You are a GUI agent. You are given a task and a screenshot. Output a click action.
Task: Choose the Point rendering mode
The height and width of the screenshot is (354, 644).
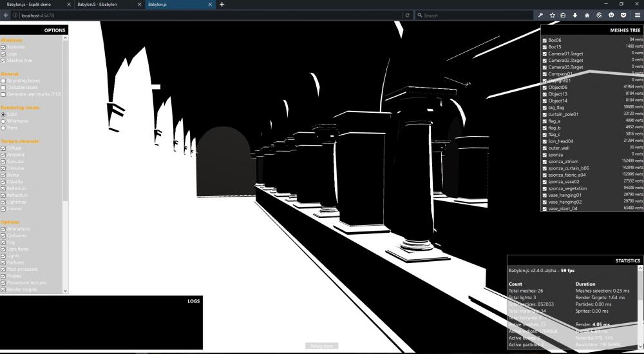click(x=3, y=128)
